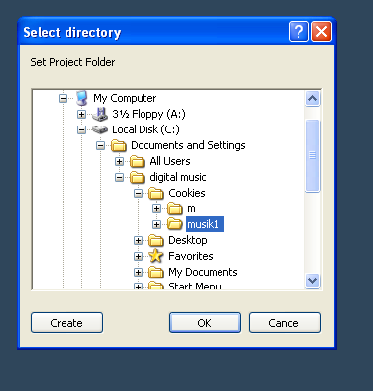The width and height of the screenshot is (373, 391).
Task: Click the Local Disk (C:) drive icon
Action: [x=100, y=129]
